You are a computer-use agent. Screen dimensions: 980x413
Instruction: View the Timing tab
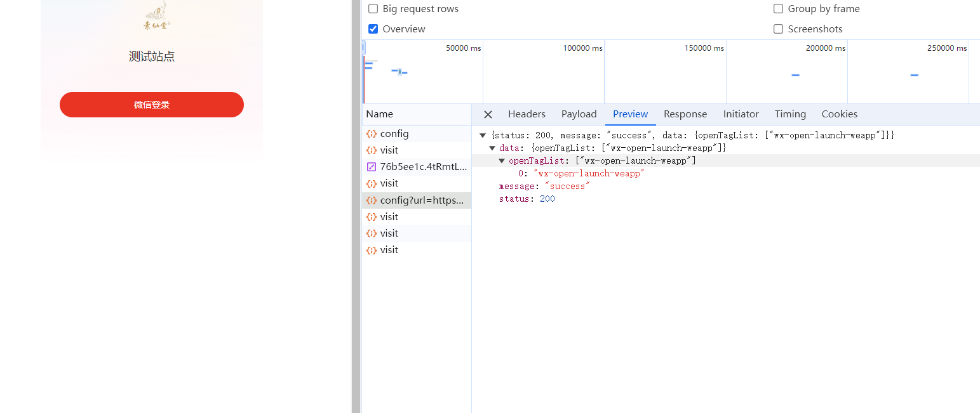click(790, 114)
